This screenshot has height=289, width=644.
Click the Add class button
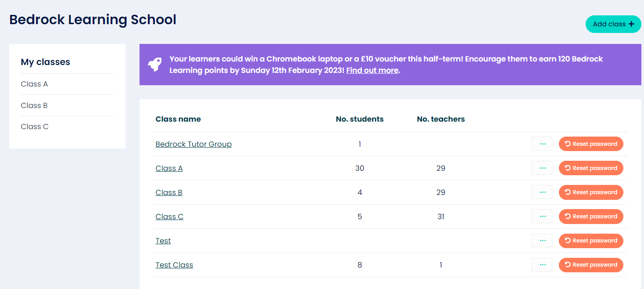pos(613,24)
